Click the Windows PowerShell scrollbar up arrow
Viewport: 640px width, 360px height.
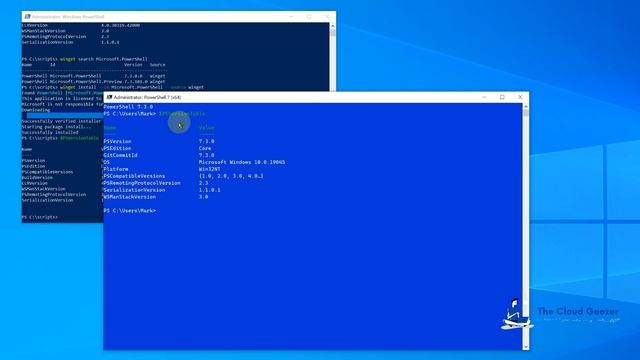pos(333,26)
